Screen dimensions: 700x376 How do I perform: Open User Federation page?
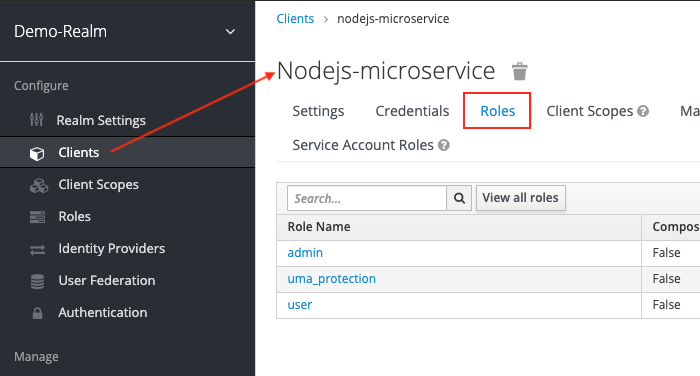(107, 280)
